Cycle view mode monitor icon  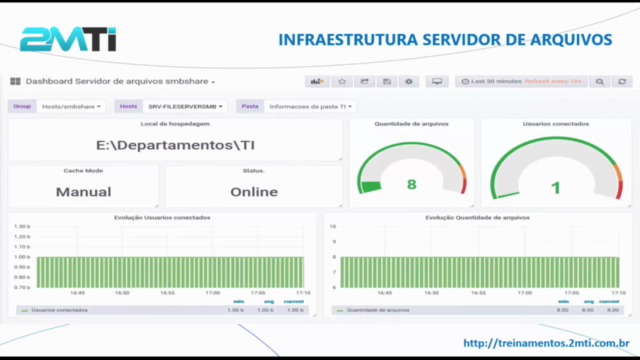(437, 82)
